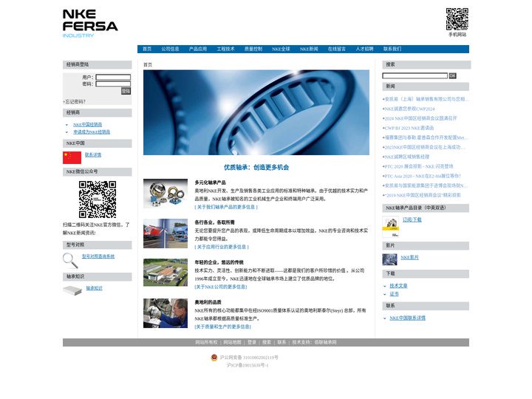
Task: Open the NKE影片 link
Action: click(x=409, y=258)
